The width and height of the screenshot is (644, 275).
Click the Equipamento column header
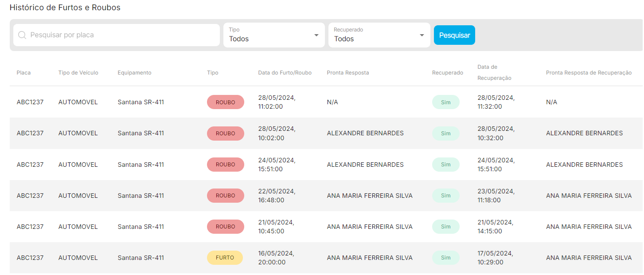[134, 73]
